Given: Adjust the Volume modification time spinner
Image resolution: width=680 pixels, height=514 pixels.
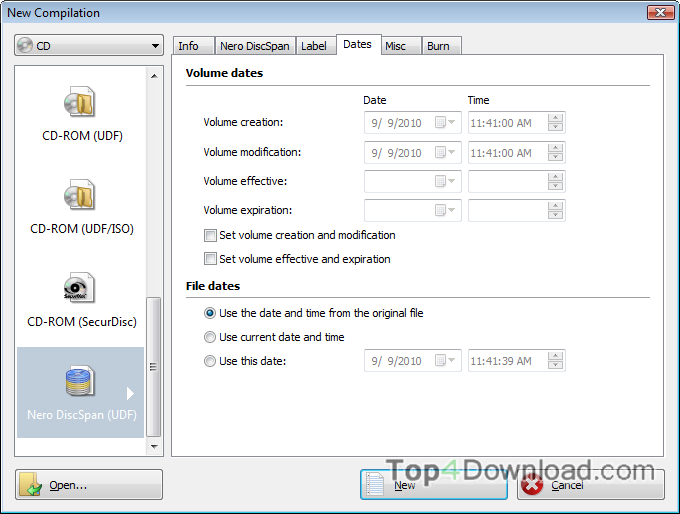Looking at the screenshot, I should point(556,153).
